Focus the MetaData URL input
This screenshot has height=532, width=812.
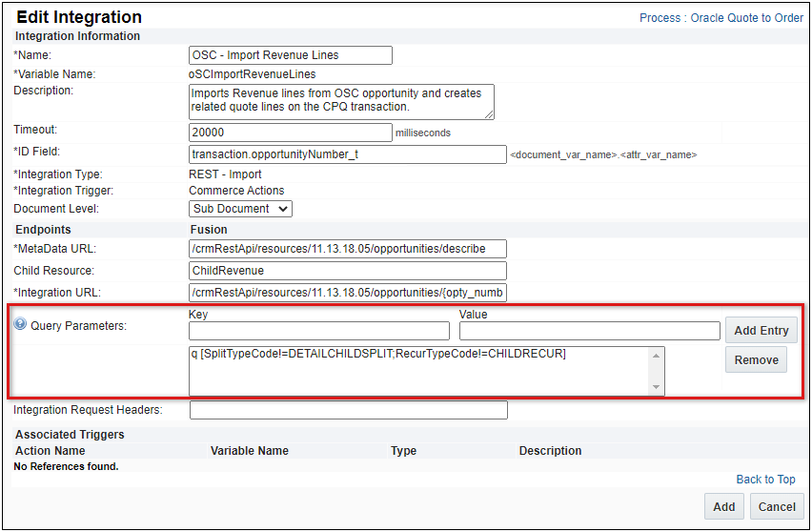(348, 249)
